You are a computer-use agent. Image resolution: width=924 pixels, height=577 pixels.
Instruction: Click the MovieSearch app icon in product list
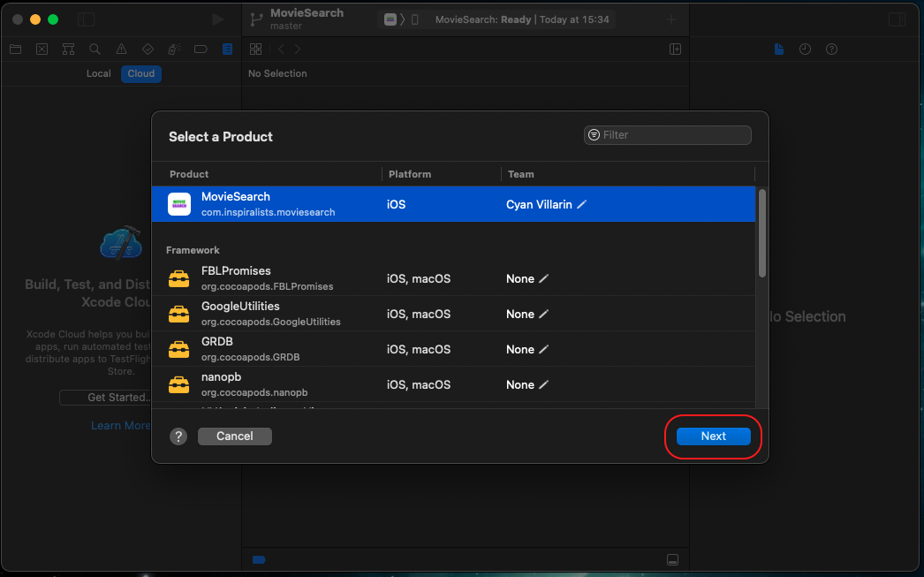point(179,204)
